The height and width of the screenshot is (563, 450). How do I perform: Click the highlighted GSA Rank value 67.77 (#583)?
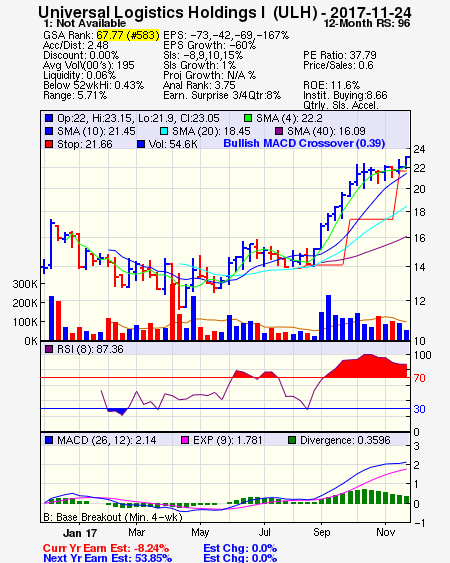pyautogui.click(x=127, y=35)
